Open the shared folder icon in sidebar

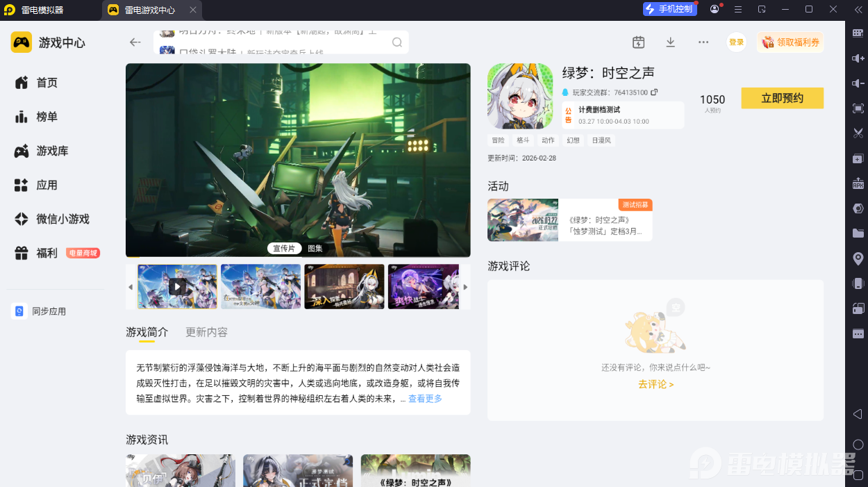click(858, 233)
